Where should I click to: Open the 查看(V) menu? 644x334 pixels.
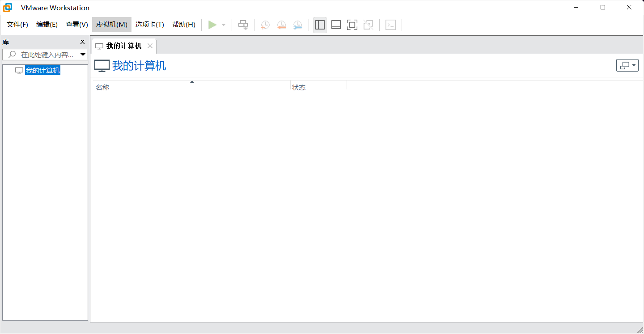(77, 25)
